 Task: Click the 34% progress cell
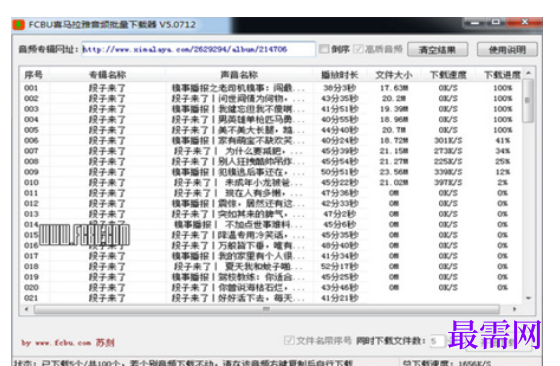click(502, 151)
